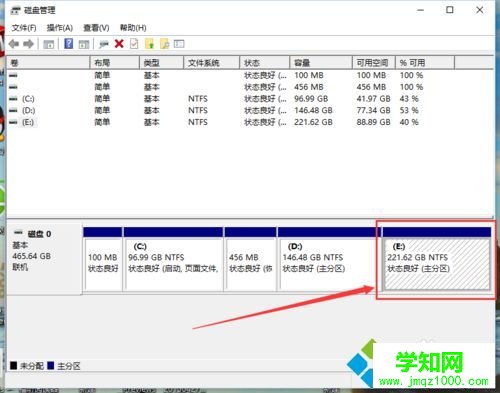
Task: Click 96.99 GB capacity cell
Action: pyautogui.click(x=311, y=99)
